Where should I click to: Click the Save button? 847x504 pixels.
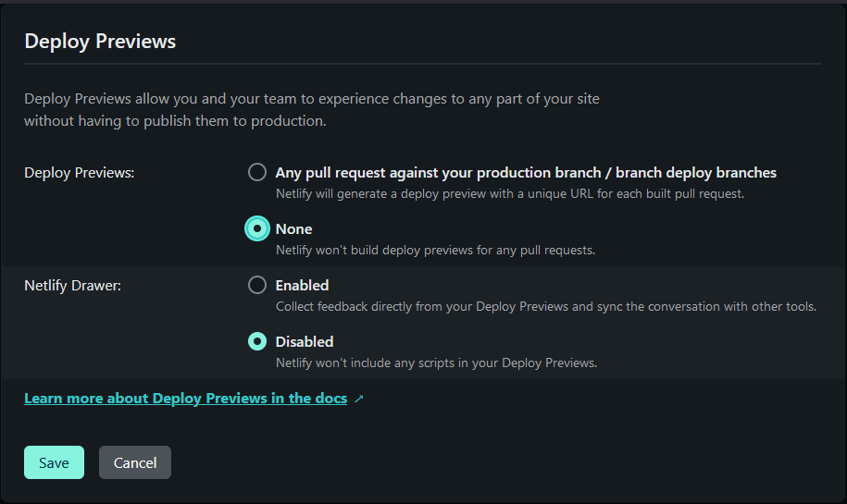pos(54,462)
